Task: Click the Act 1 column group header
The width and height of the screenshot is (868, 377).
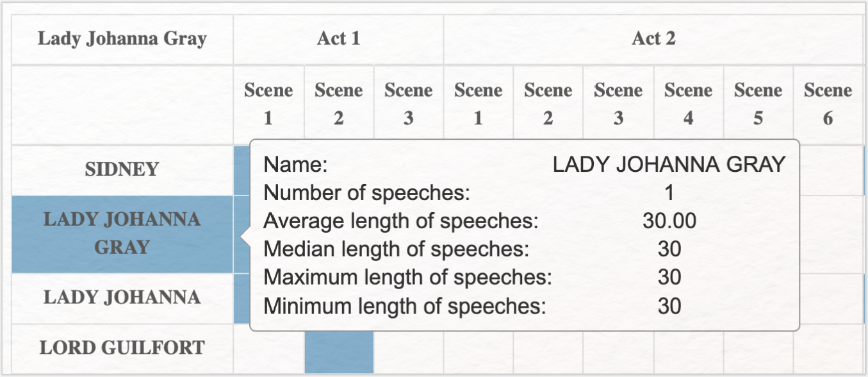Action: click(x=338, y=39)
